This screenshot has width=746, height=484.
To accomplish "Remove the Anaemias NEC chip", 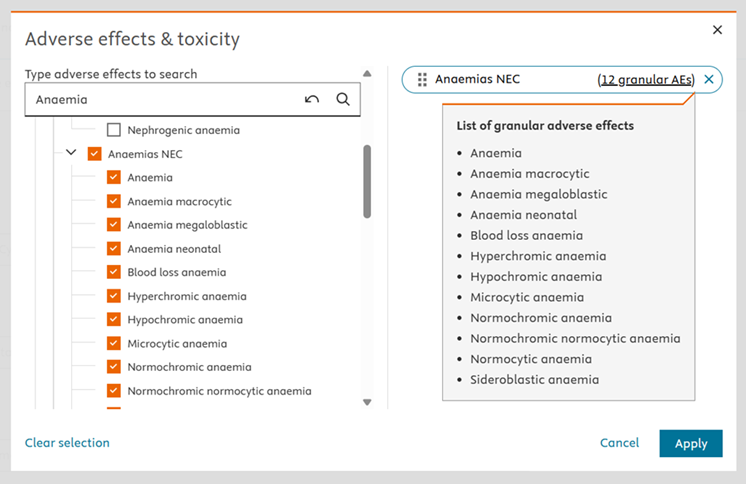I will click(x=709, y=80).
